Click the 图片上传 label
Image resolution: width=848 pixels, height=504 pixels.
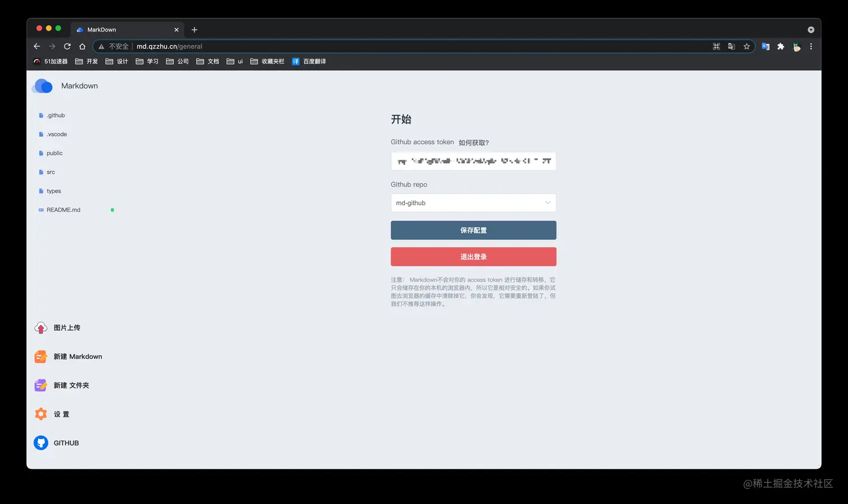67,328
